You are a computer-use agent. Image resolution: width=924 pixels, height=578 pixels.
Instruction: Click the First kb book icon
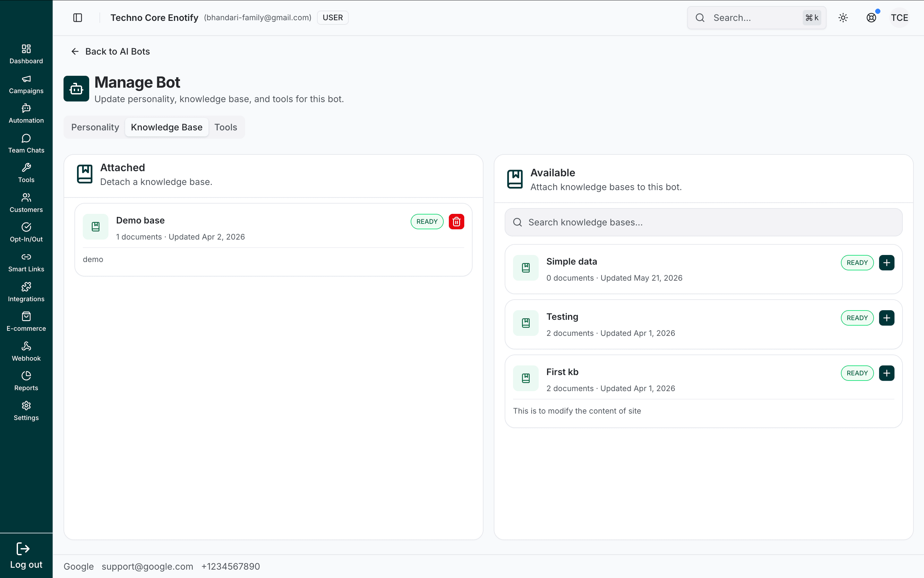[x=526, y=378]
